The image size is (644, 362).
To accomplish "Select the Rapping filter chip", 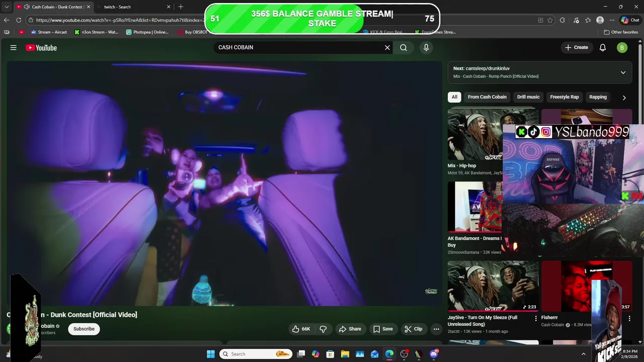I will [x=598, y=97].
